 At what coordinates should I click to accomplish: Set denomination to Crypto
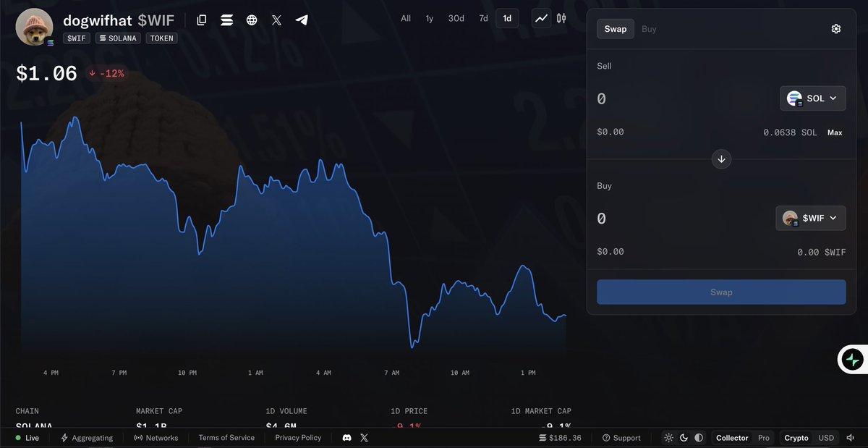(x=796, y=438)
